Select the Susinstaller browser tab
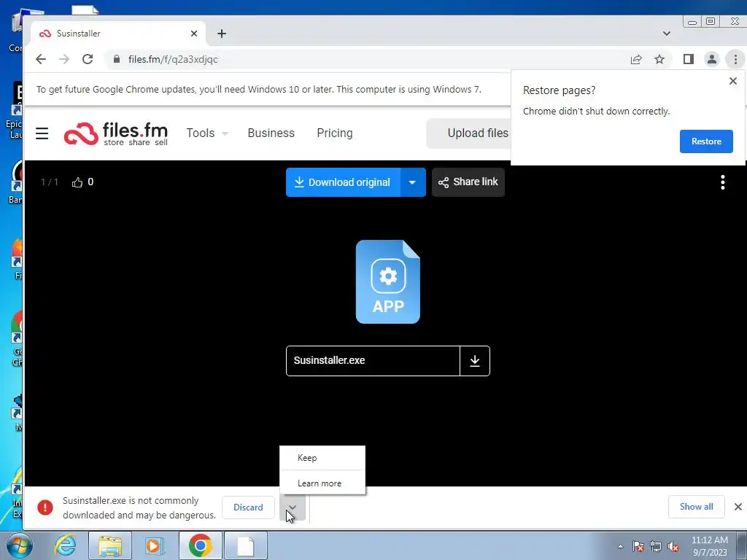747x560 pixels. [x=118, y=34]
